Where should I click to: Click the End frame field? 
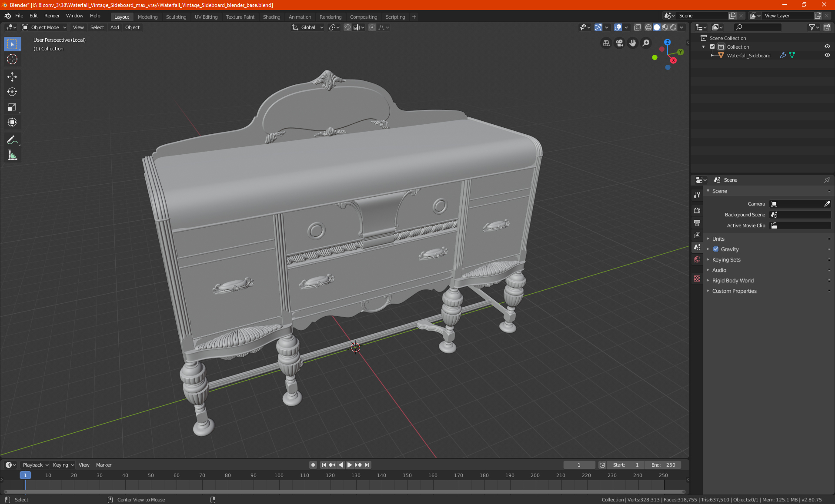663,465
